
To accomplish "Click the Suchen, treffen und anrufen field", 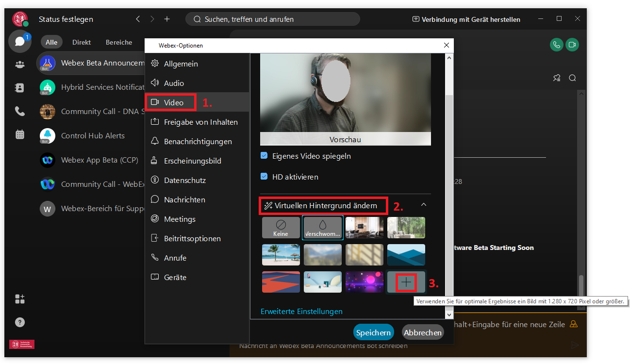I will tap(273, 19).
